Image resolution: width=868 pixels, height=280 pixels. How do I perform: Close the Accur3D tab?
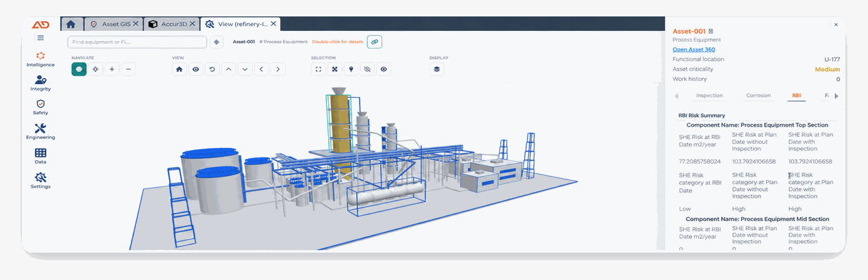pos(194,24)
